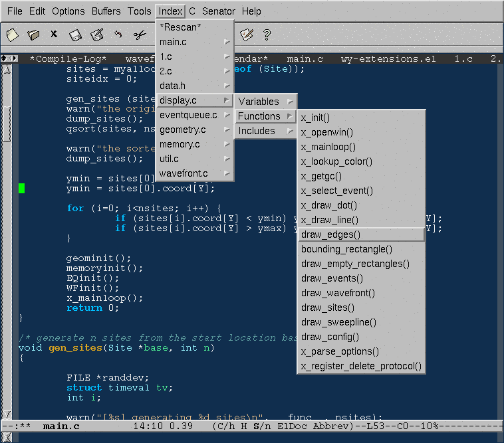Jump to the draw_wavefront() function
504x443 pixels.
pyautogui.click(x=338, y=293)
